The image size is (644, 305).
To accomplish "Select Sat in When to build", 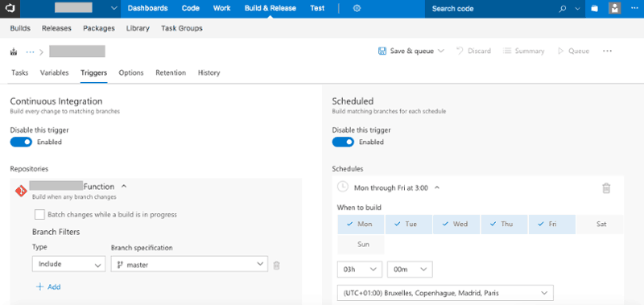I will [x=600, y=225].
